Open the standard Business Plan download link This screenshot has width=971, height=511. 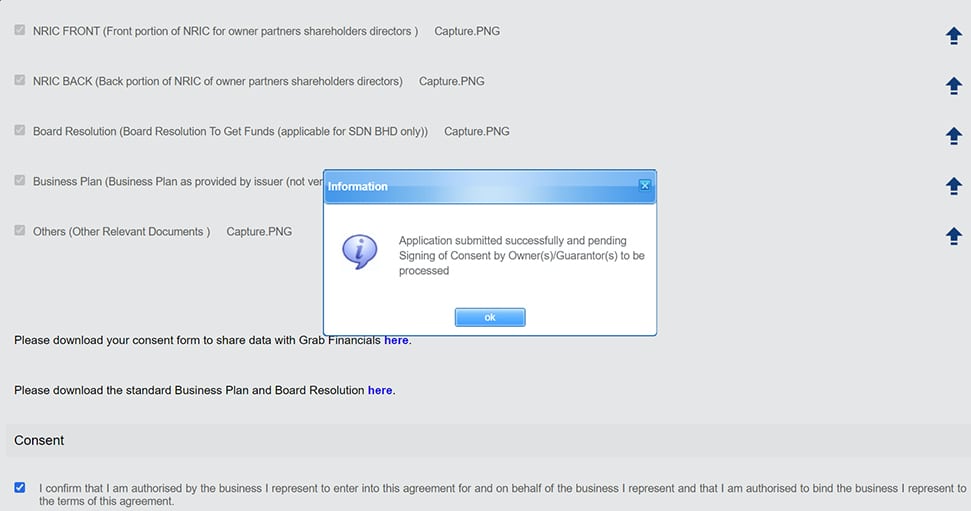coord(380,390)
